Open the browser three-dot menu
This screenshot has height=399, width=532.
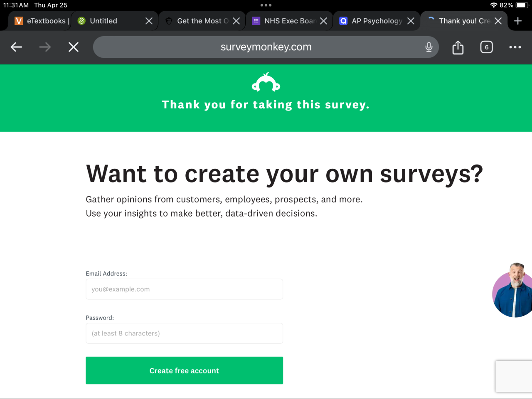tap(515, 47)
